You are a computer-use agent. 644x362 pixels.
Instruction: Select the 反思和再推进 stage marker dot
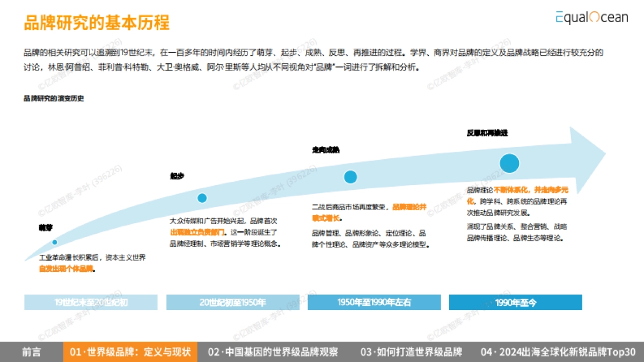pyautogui.click(x=509, y=163)
